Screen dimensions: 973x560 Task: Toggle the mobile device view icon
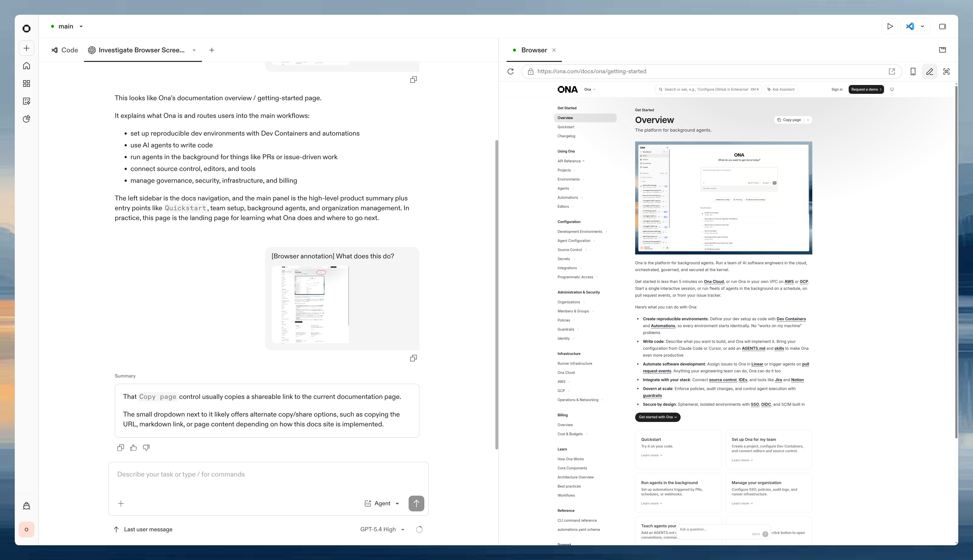[x=913, y=71]
